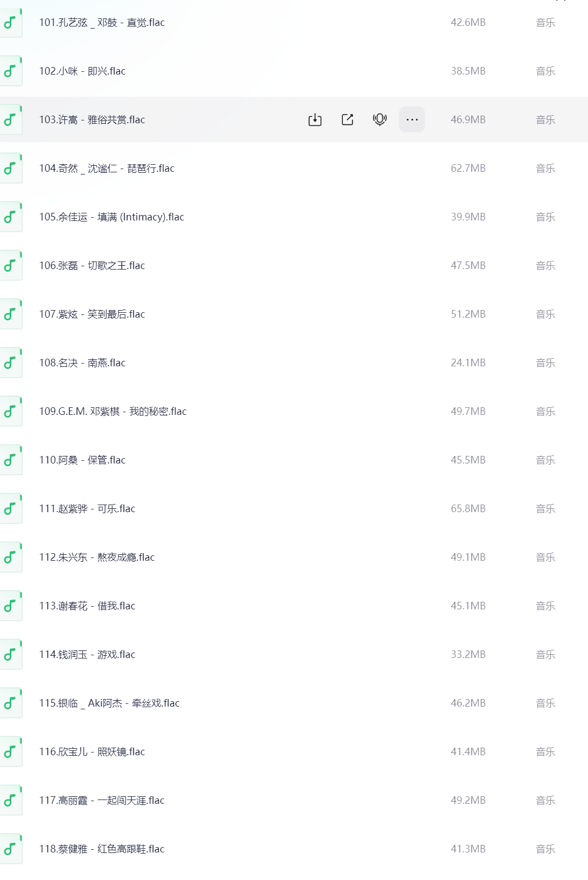Open 107.紫炫 - 笑到最后.flac
The height and width of the screenshot is (880, 588).
tap(92, 314)
